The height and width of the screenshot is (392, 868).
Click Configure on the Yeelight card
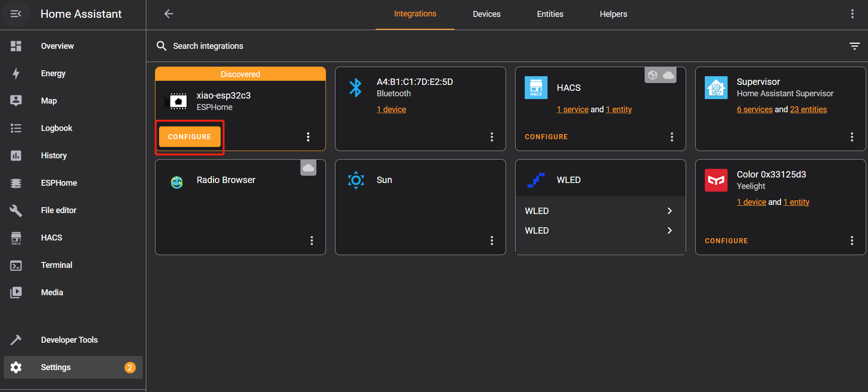[726, 241]
